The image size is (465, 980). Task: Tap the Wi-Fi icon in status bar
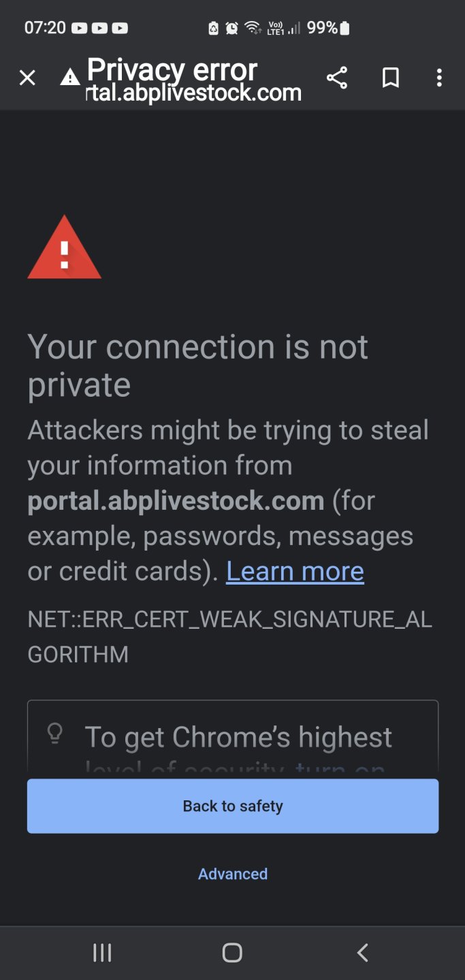point(253,28)
